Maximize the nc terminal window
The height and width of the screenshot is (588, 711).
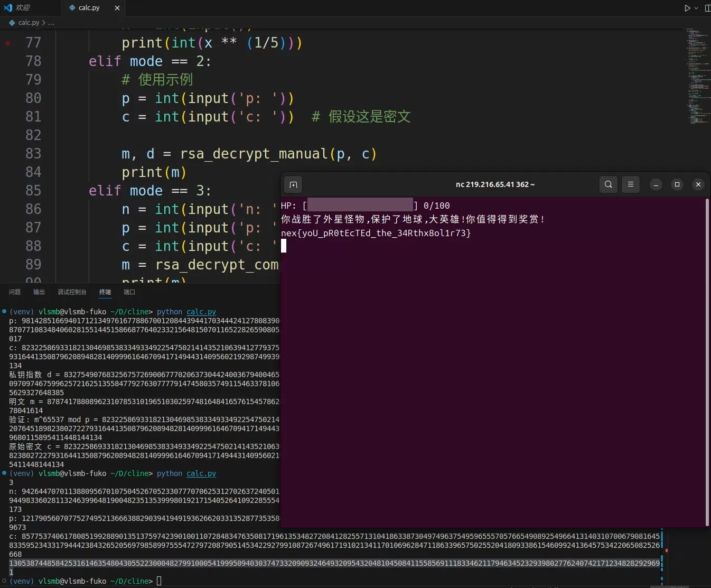pyautogui.click(x=677, y=184)
